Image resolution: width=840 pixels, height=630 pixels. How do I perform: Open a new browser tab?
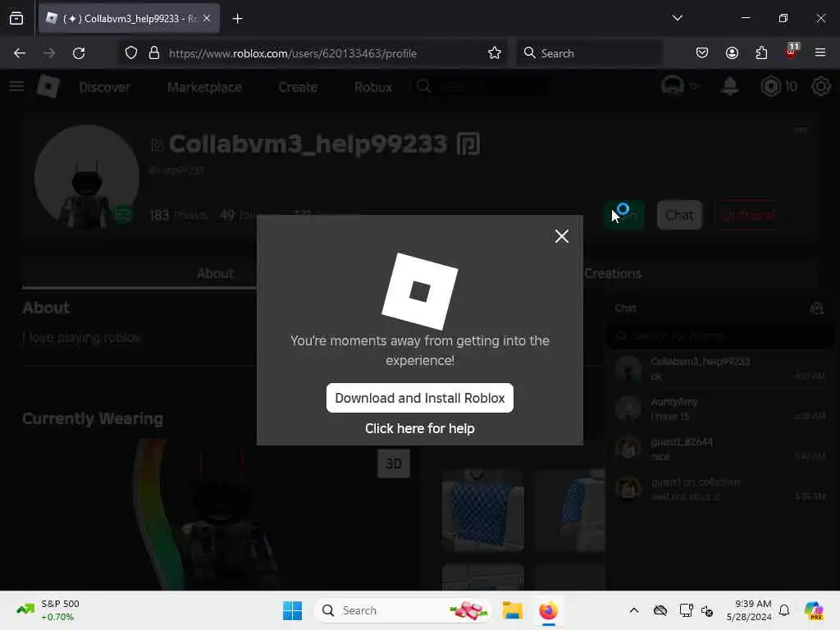pyautogui.click(x=237, y=19)
